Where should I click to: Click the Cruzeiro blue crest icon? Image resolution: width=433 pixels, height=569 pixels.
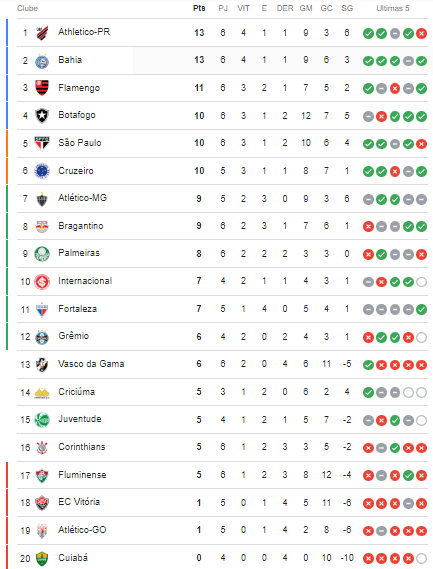pos(42,171)
